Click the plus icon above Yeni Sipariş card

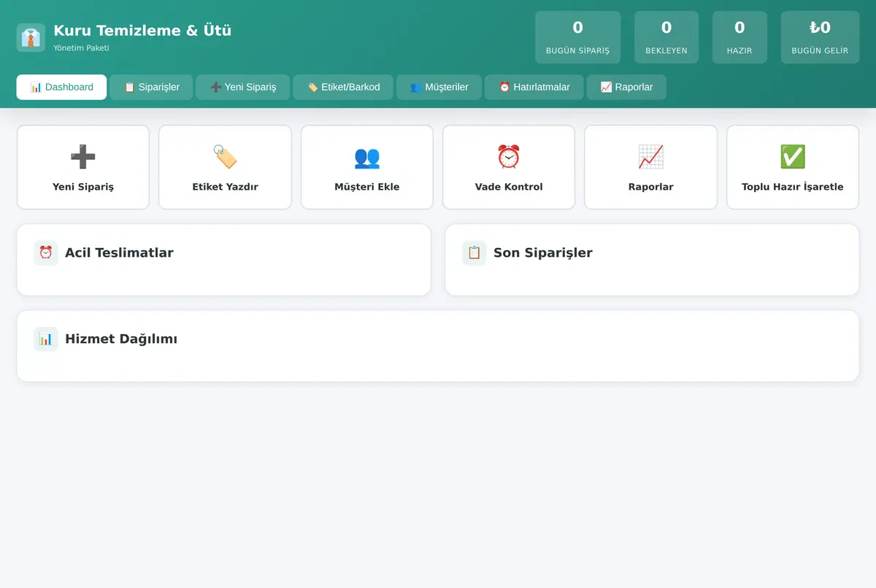pyautogui.click(x=83, y=156)
